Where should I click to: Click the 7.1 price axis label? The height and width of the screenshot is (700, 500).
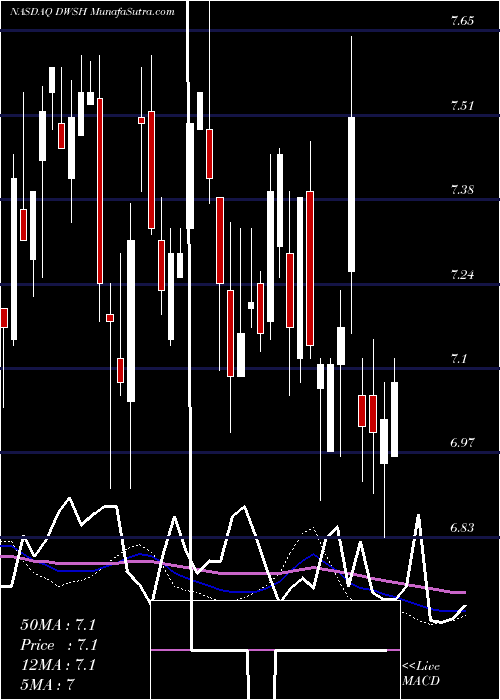pyautogui.click(x=458, y=358)
